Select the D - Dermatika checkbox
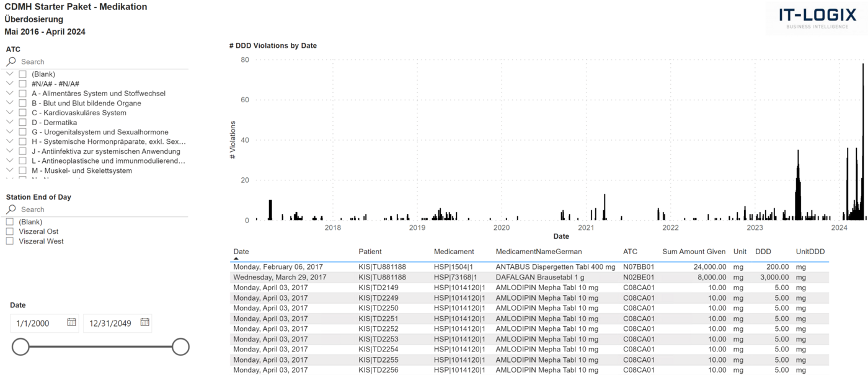 point(23,123)
